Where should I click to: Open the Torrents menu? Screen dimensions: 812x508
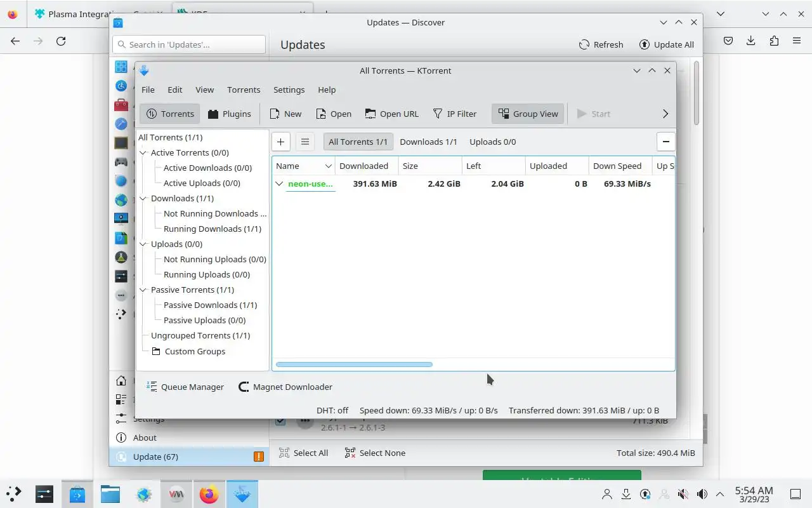coord(244,90)
